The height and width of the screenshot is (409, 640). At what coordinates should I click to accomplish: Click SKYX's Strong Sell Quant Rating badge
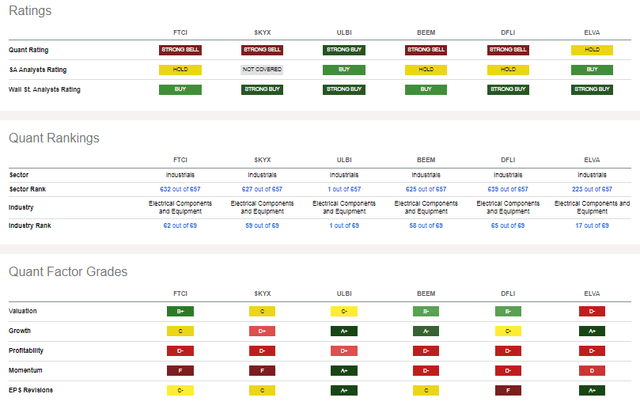pyautogui.click(x=262, y=50)
